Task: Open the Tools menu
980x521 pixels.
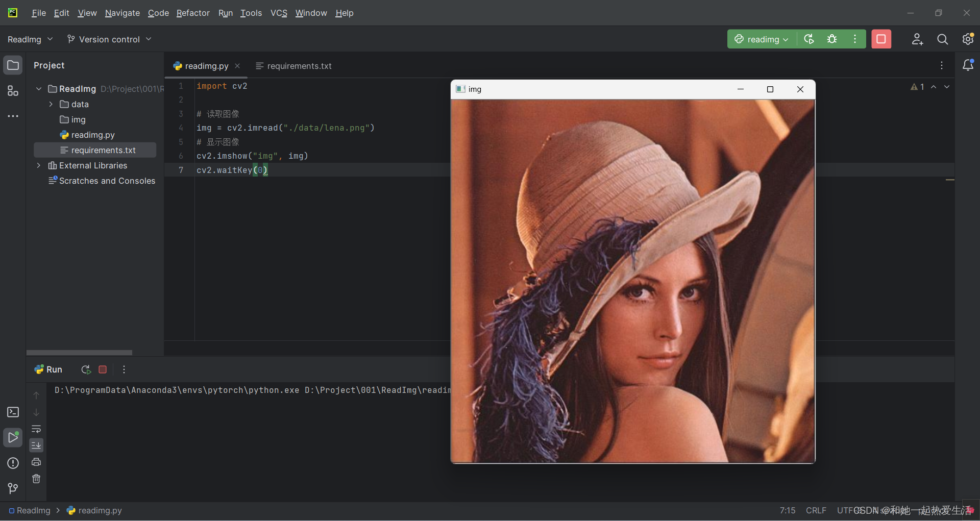Action: click(x=251, y=13)
